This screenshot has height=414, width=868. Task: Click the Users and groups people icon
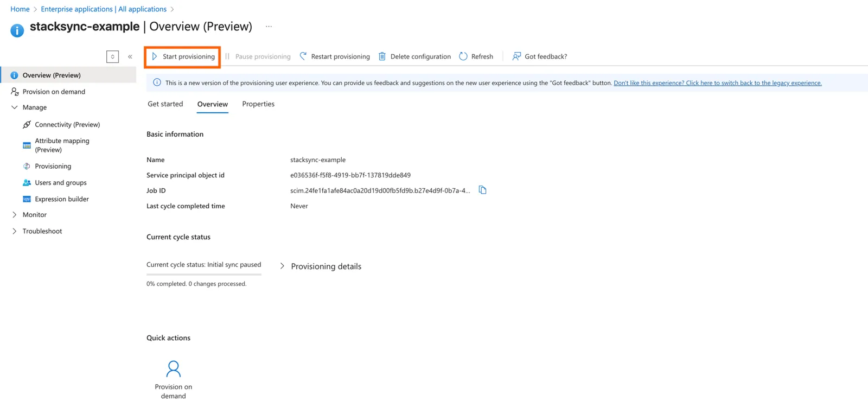point(27,183)
